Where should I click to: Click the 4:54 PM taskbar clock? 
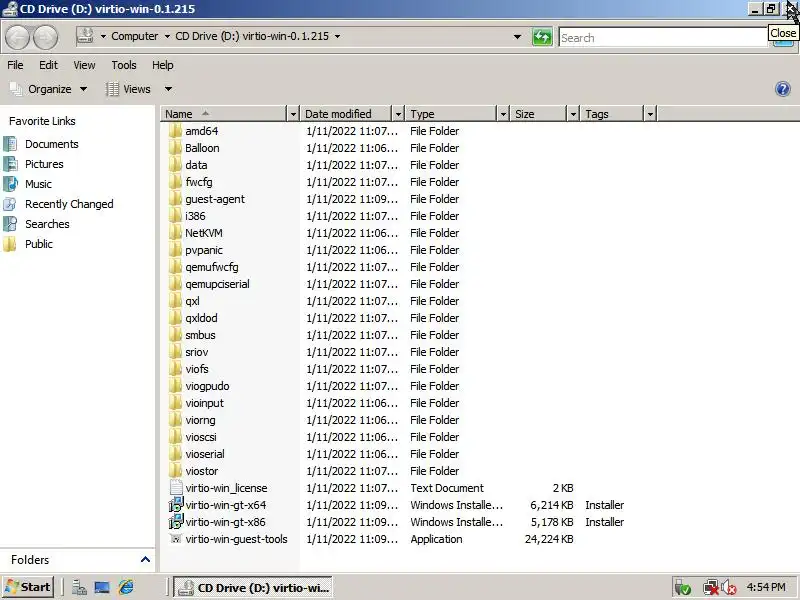tap(766, 587)
